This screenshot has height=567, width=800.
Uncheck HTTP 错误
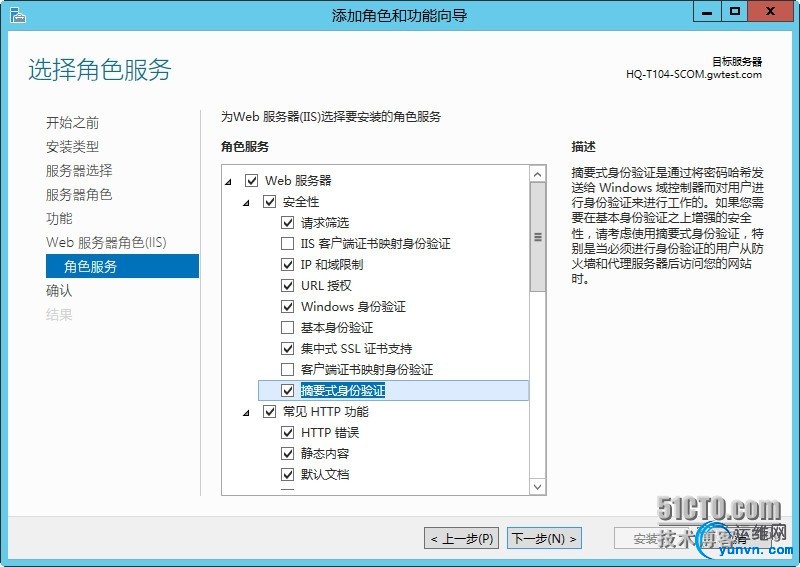pyautogui.click(x=288, y=432)
